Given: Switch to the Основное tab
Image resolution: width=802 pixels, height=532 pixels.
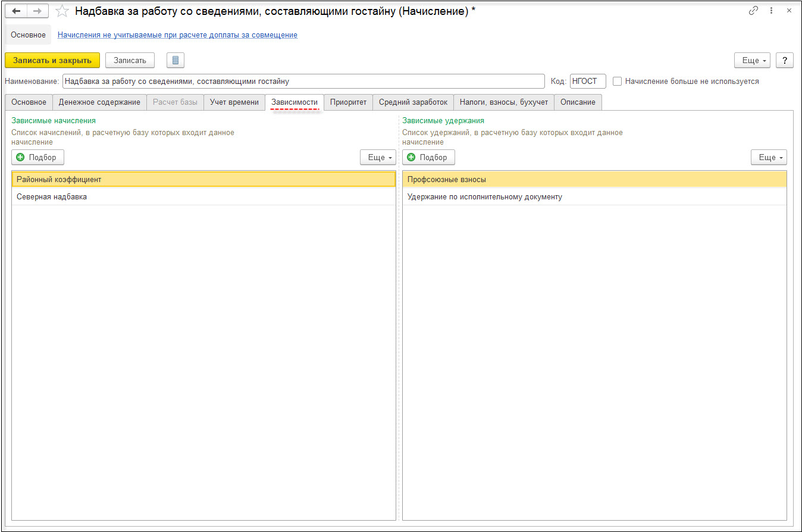Looking at the screenshot, I should pyautogui.click(x=29, y=102).
